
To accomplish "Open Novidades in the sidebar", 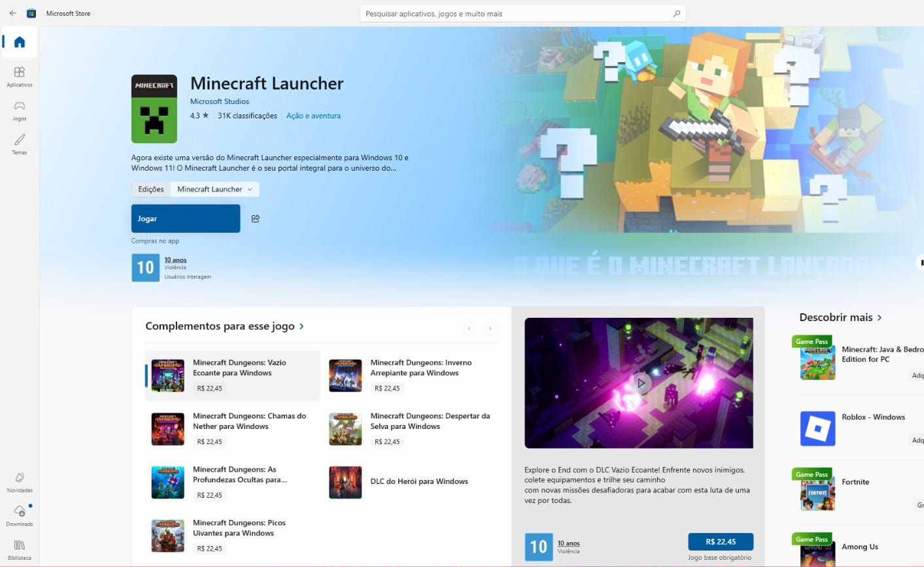I will pyautogui.click(x=20, y=482).
